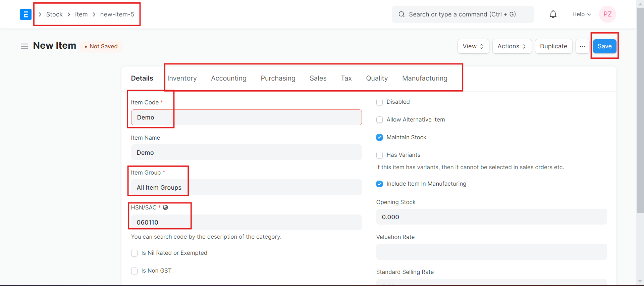Enable the Disabled checkbox

[380, 102]
